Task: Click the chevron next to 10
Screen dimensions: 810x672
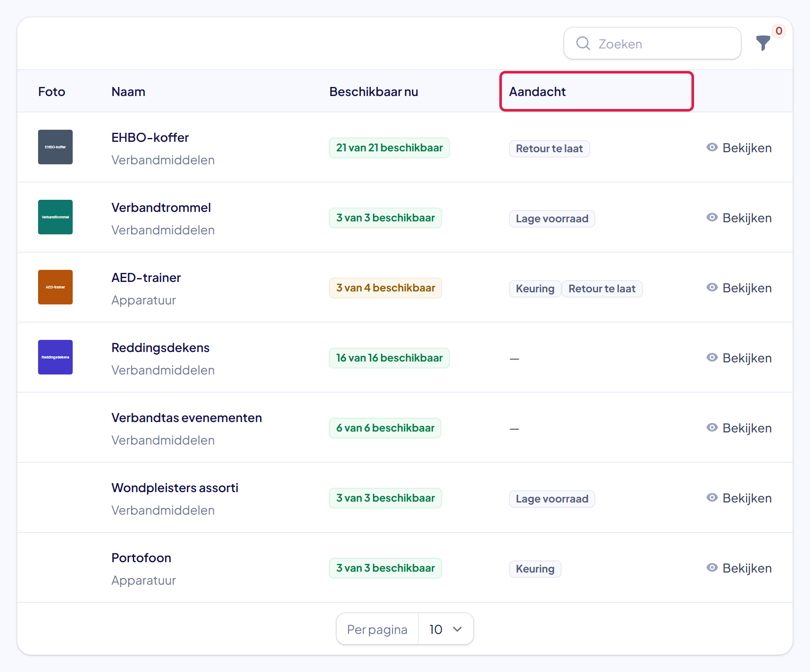Action: pos(457,629)
